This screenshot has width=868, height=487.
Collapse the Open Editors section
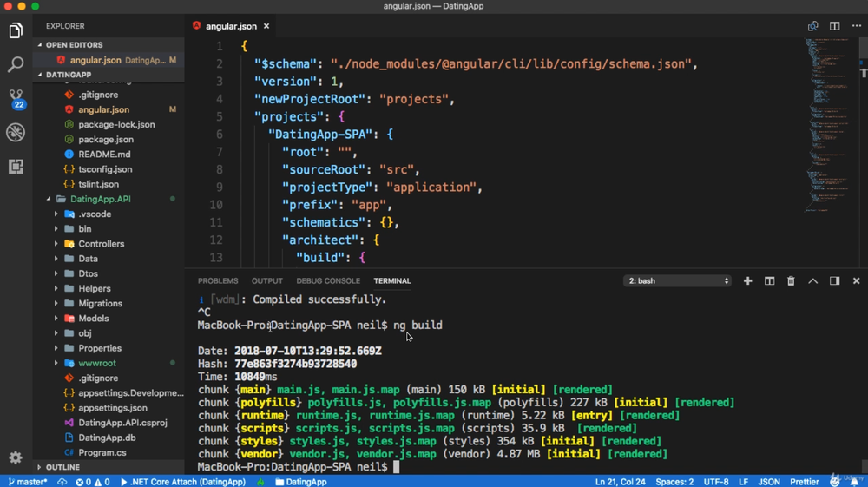108,45
